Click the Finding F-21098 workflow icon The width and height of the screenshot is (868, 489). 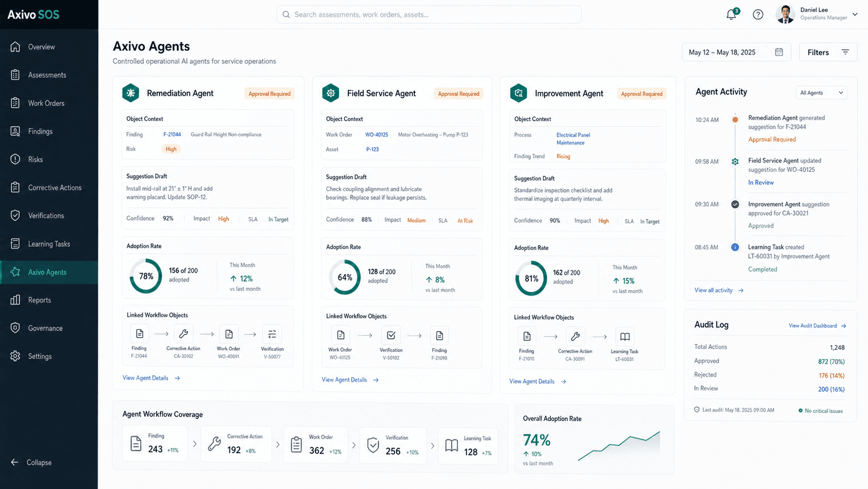coord(439,335)
